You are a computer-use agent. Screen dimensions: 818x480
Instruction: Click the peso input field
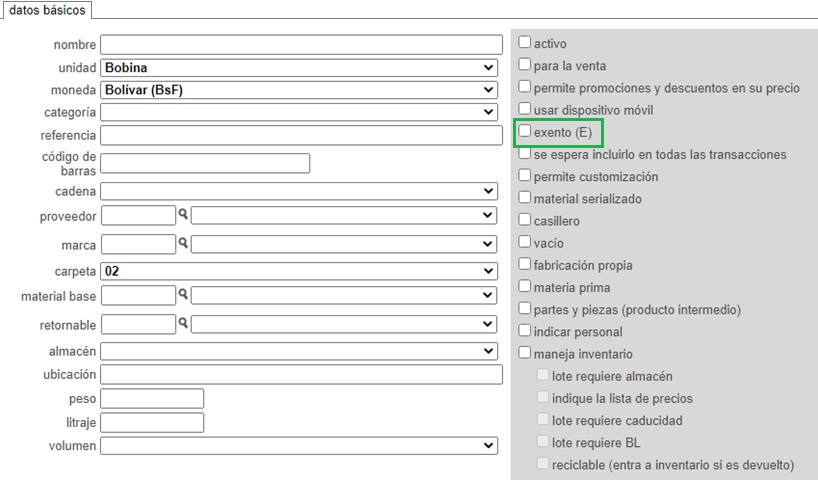coord(152,399)
